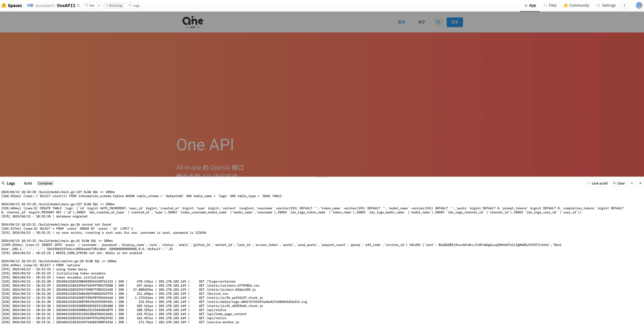Open the like count of 0
Viewport: 644px width, 325px height.
(x=99, y=5)
